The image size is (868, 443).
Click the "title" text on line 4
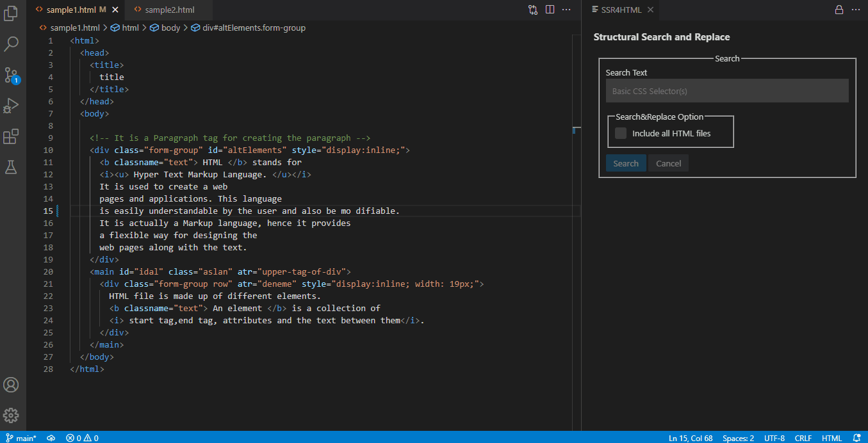tap(111, 77)
